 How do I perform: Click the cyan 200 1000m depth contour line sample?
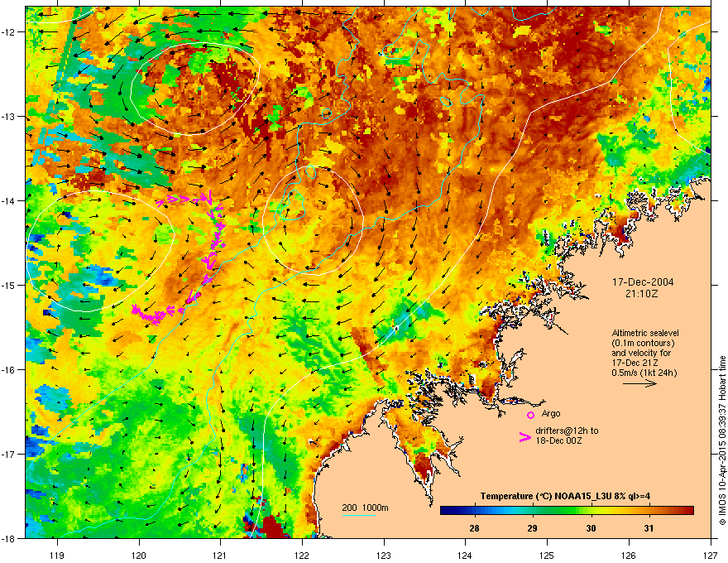tap(358, 515)
